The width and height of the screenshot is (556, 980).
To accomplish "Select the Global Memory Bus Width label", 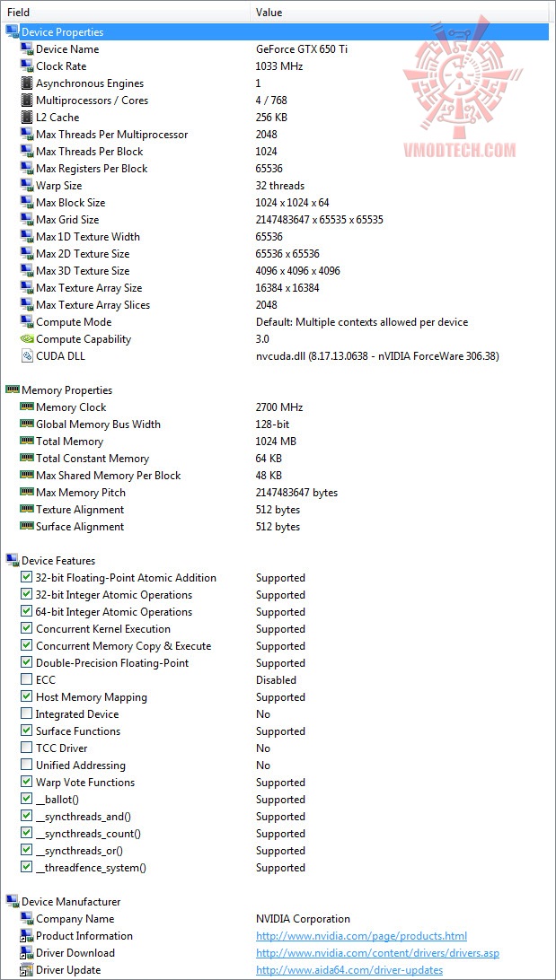I will 98,424.
